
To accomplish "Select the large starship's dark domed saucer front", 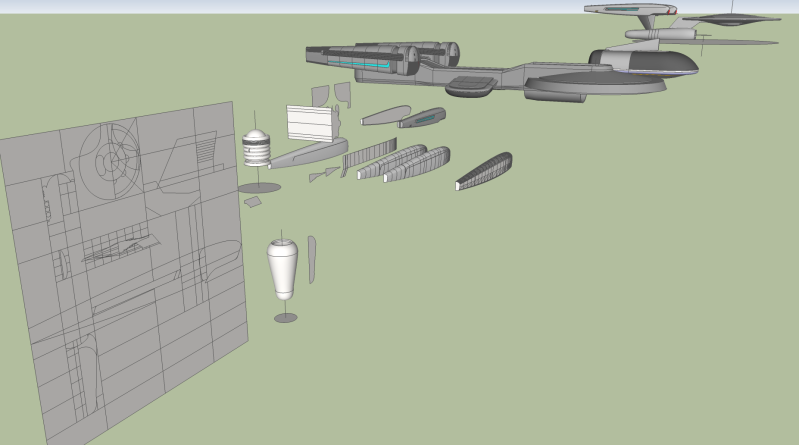I will point(644,63).
